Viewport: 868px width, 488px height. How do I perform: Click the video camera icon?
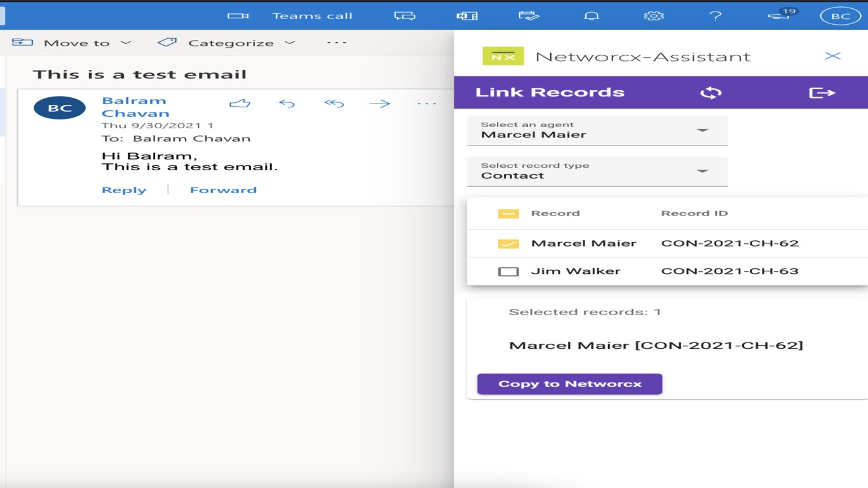tap(238, 16)
